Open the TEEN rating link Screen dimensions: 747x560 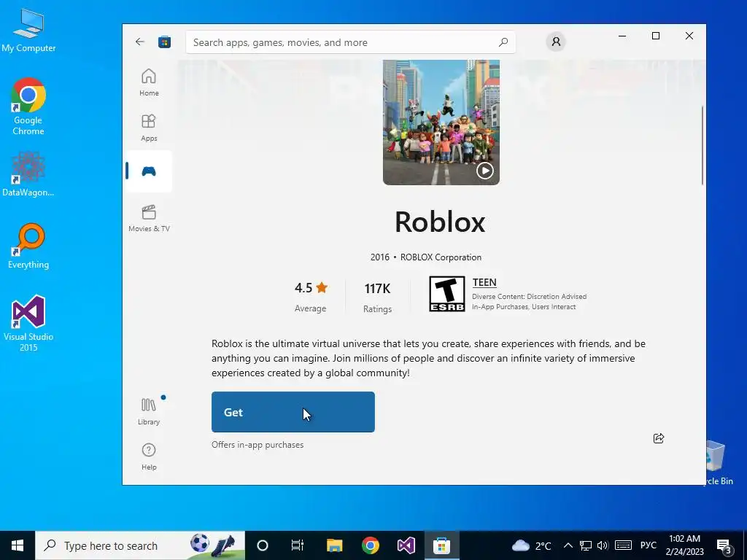pyautogui.click(x=484, y=282)
